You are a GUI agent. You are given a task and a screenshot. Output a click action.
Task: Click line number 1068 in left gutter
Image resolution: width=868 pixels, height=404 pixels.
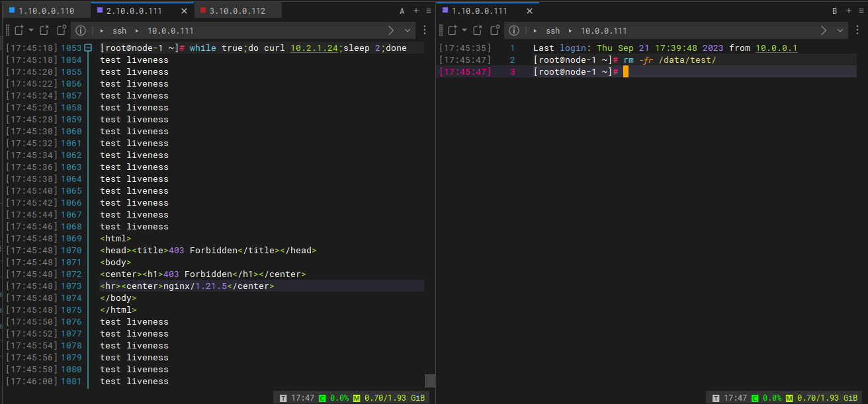pyautogui.click(x=71, y=227)
